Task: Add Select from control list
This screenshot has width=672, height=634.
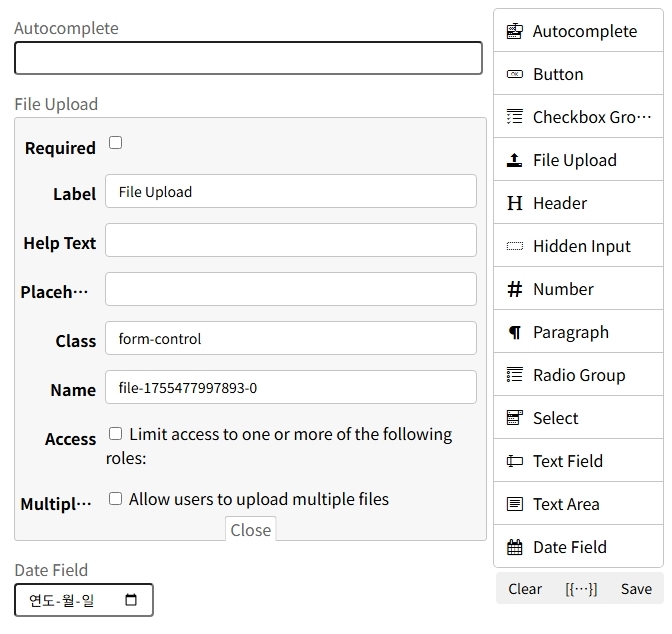Action: (578, 418)
